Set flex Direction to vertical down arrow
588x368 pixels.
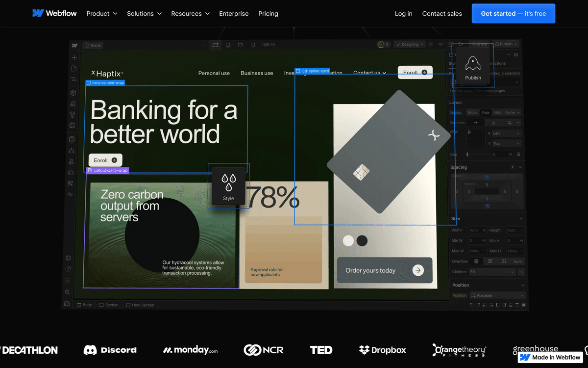[493, 123]
